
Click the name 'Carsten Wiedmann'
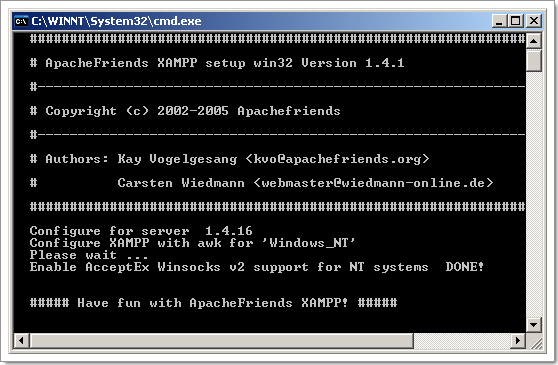point(181,183)
